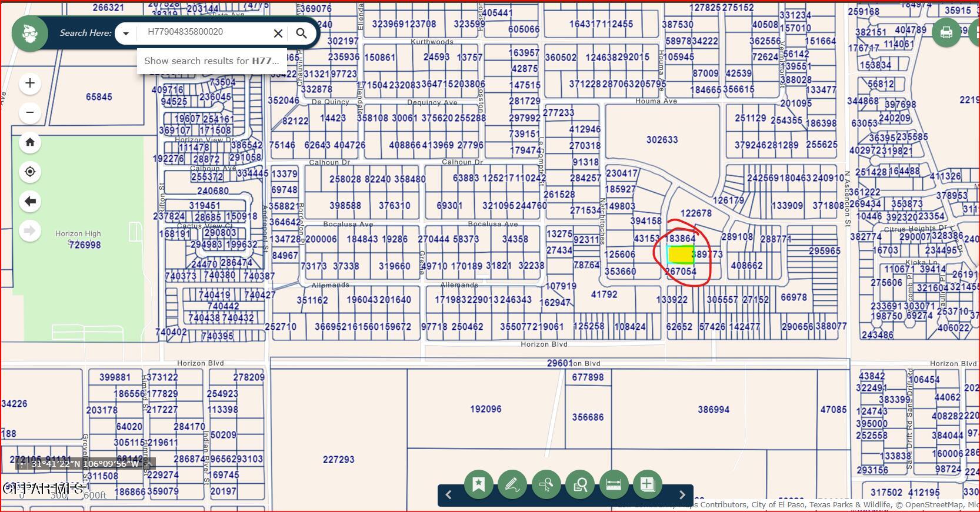This screenshot has width=980, height=512.
Task: Open the bookmarks tool in bottom toolbar
Action: point(478,484)
